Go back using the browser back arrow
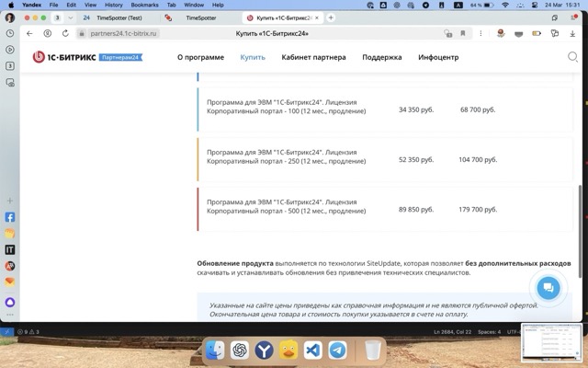588x368 pixels. 29,34
